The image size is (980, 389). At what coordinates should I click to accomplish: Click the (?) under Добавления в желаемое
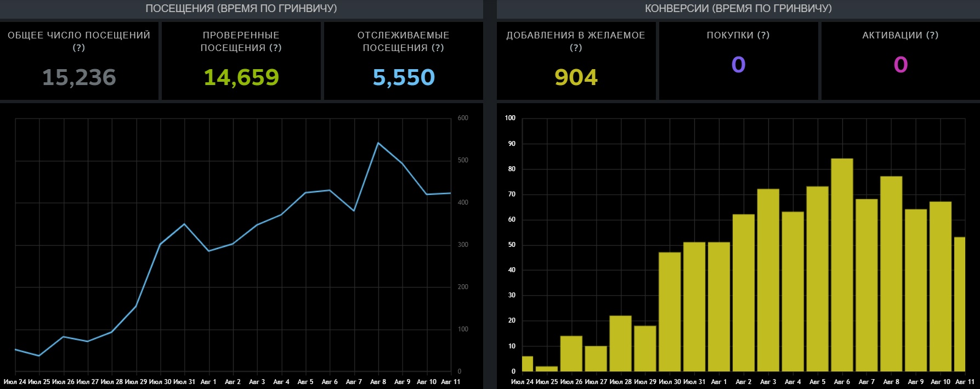tap(575, 48)
